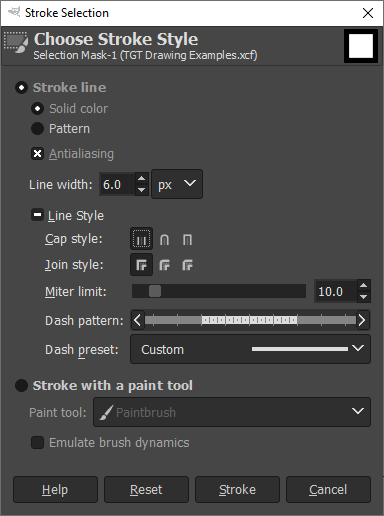Open the Paint tool Paintbrush dropdown
384x516 pixels.
coord(232,412)
